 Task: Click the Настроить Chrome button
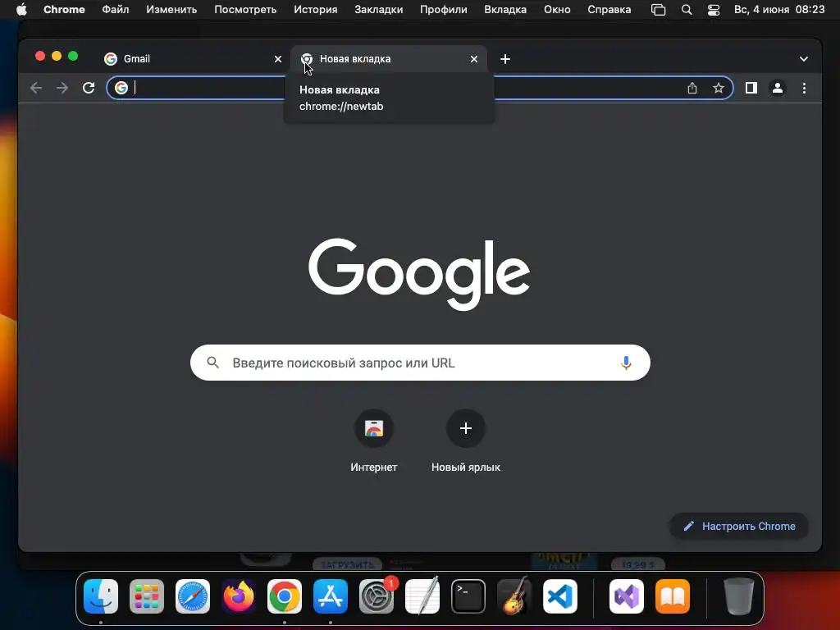[x=739, y=526]
